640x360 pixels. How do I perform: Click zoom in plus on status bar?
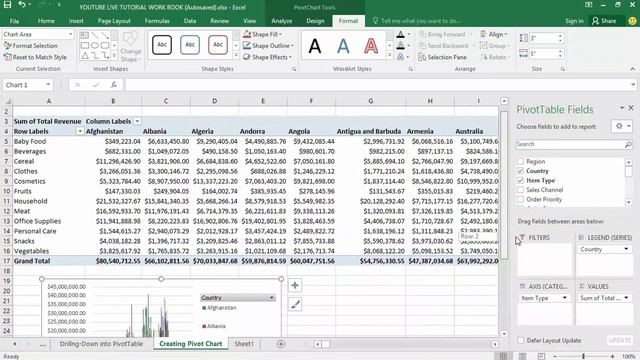tap(612, 356)
